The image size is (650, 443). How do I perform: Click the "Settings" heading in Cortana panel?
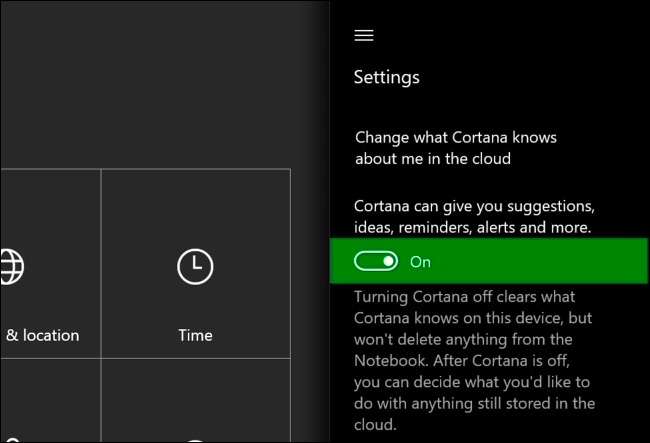coord(387,77)
